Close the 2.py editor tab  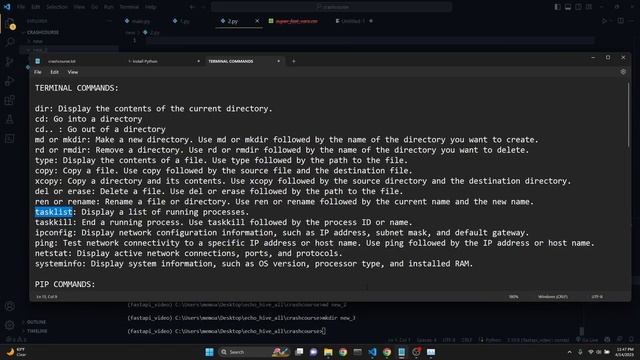pos(257,21)
